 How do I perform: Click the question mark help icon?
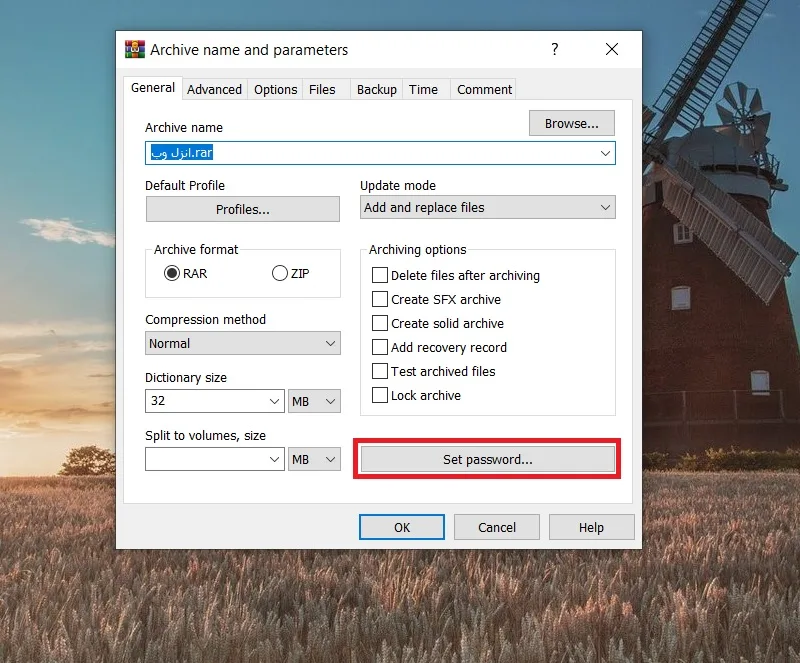pyautogui.click(x=555, y=50)
